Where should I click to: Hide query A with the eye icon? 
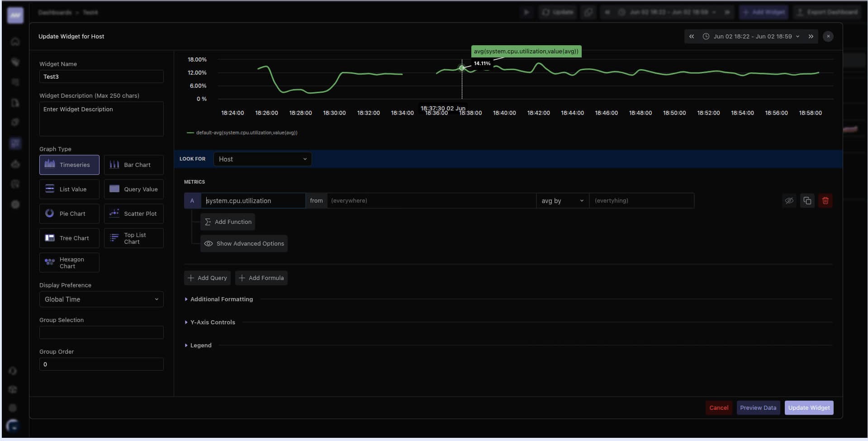point(789,200)
